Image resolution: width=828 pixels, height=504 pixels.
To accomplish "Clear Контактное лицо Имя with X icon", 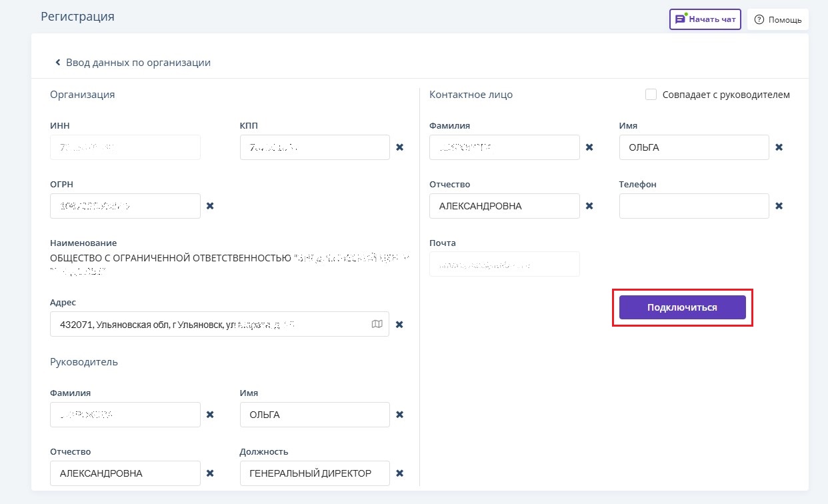I will click(779, 147).
